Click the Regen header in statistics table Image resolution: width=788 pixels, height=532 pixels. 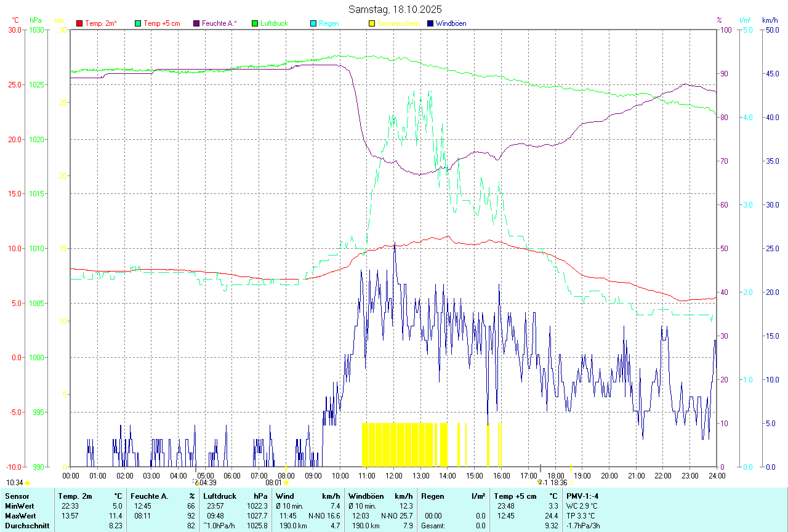pyautogui.click(x=432, y=496)
